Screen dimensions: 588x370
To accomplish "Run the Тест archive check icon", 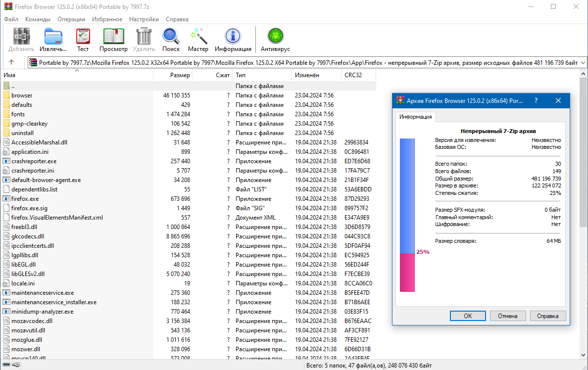I will coord(83,37).
